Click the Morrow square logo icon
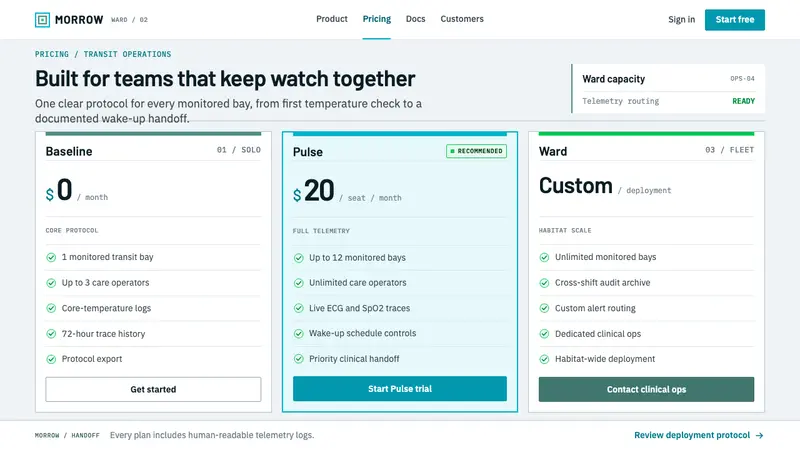 point(42,20)
